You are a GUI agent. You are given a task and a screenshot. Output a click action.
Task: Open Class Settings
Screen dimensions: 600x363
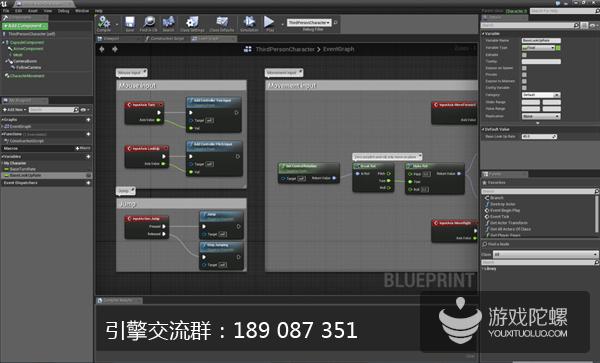192,23
